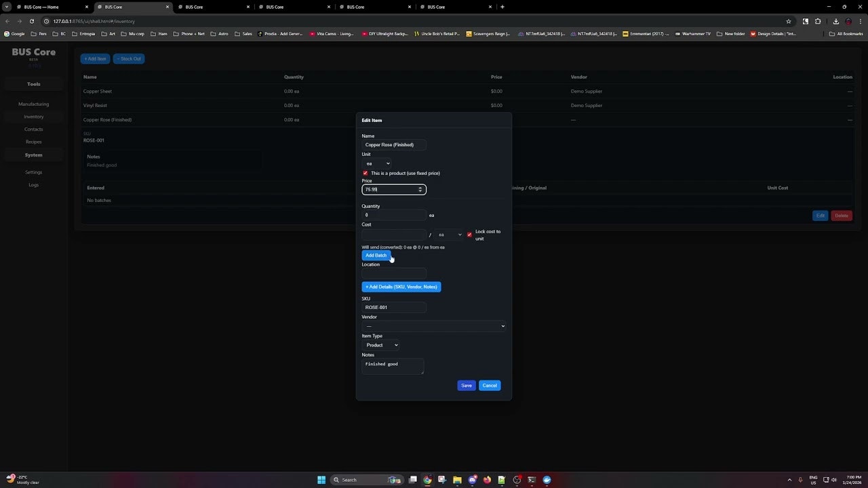This screenshot has height=488, width=868.
Task: Open Manufacturing in the sidebar
Action: (33, 104)
